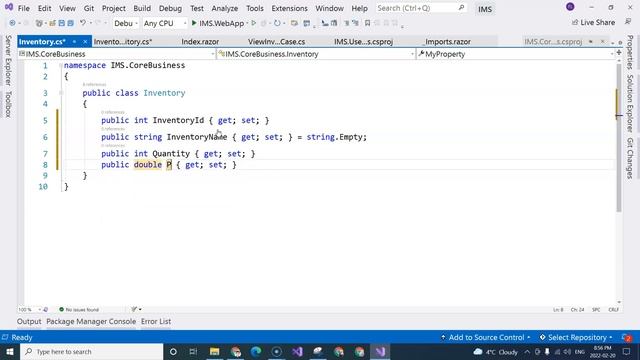Switch to the _Imports.razor tab
Screen dimensions: 640x360
tap(447, 42)
